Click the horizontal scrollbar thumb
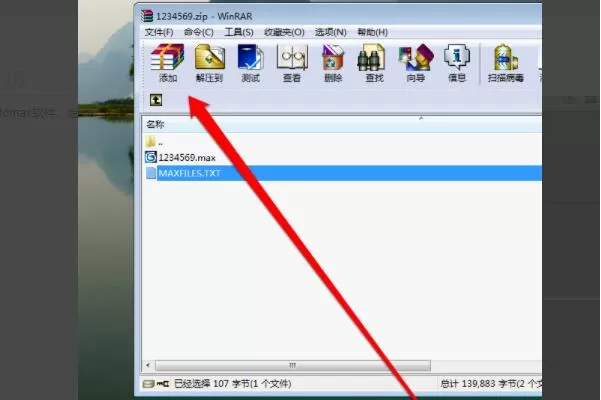This screenshot has width=601, height=400. coord(293,366)
